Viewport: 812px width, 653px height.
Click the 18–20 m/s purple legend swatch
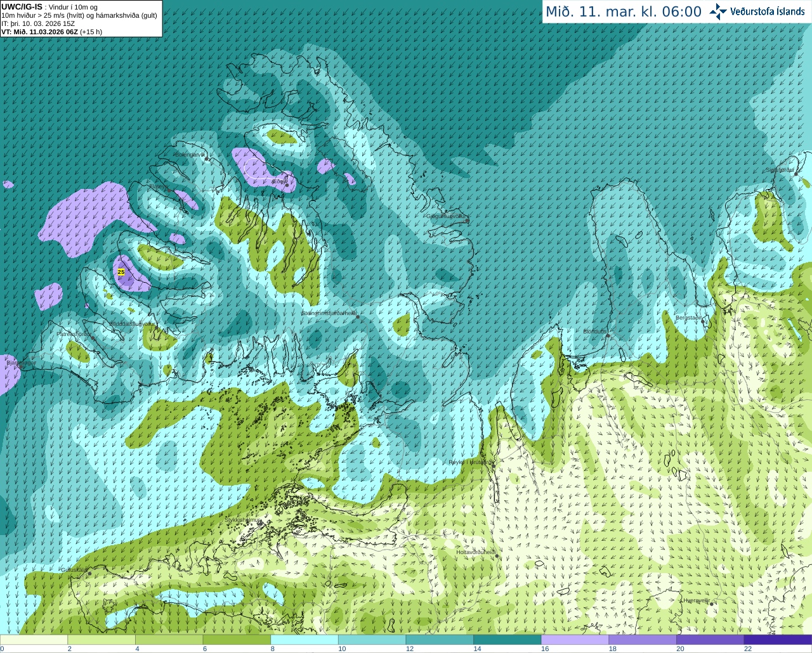point(643,640)
